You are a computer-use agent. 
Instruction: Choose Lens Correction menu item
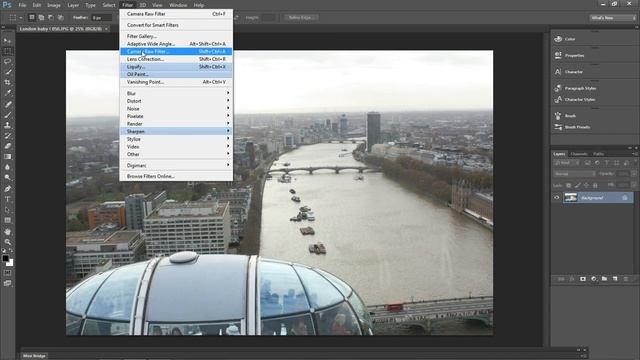(176, 59)
